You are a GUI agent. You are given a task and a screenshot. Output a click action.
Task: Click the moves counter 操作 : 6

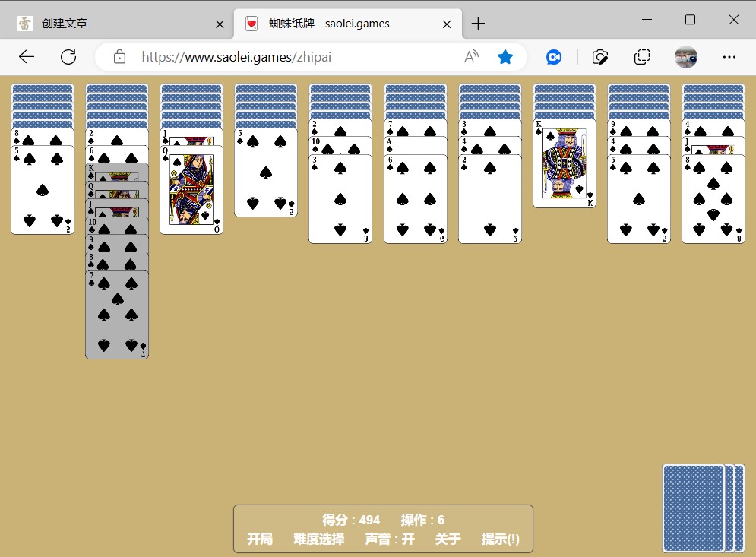coord(422,520)
